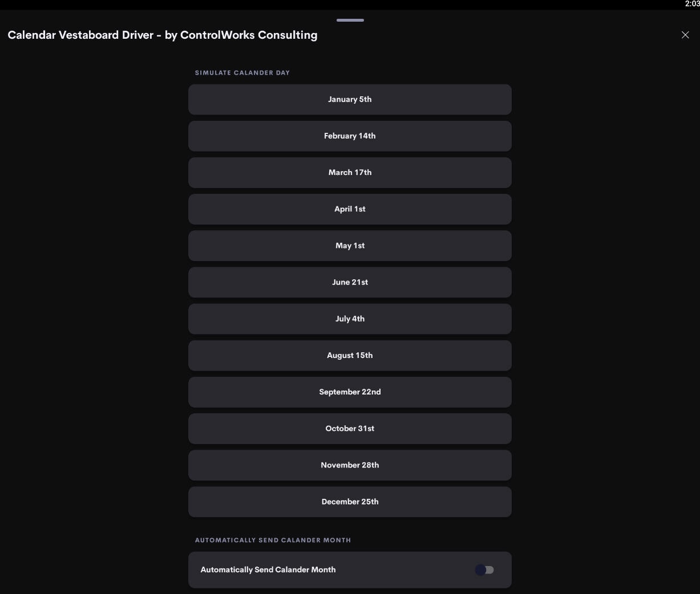
Task: Select the March 17th button
Action: tap(350, 172)
